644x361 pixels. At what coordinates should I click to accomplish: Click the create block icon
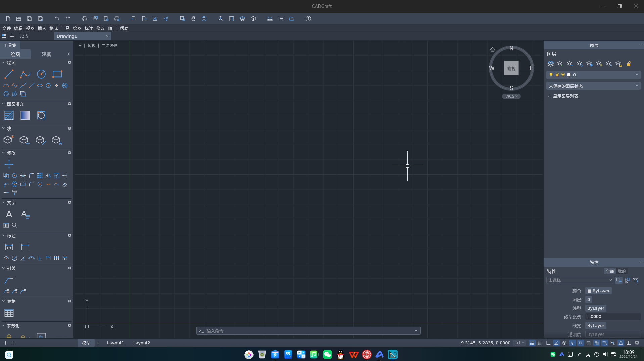[x=8, y=140]
